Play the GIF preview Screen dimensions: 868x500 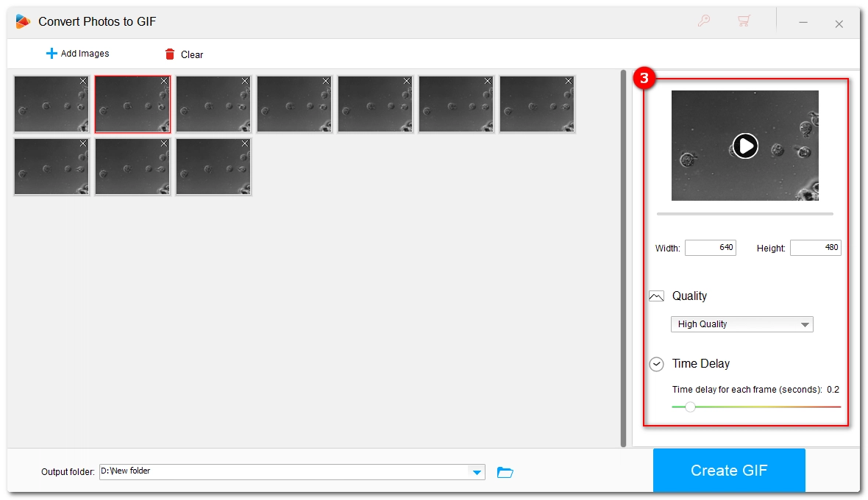pos(745,146)
